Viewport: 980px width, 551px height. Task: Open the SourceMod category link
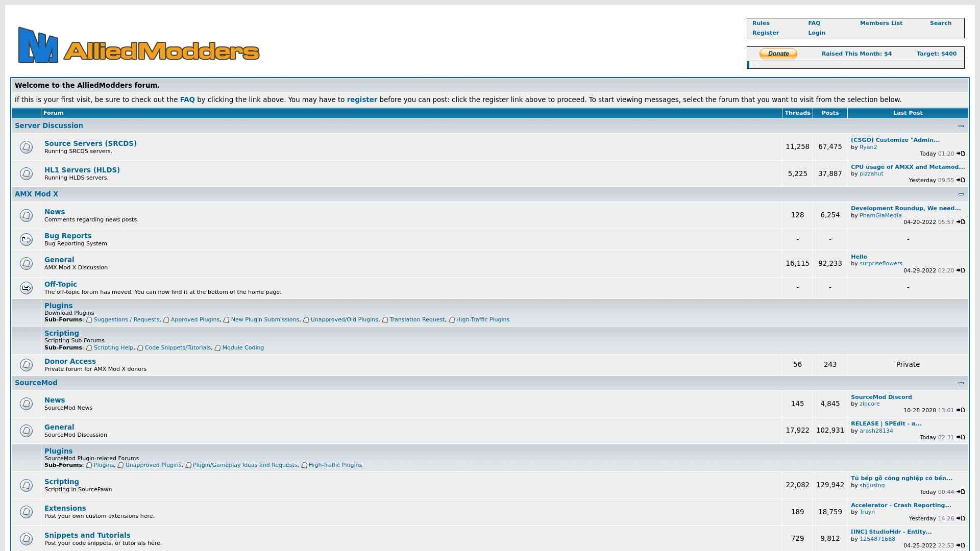point(36,383)
